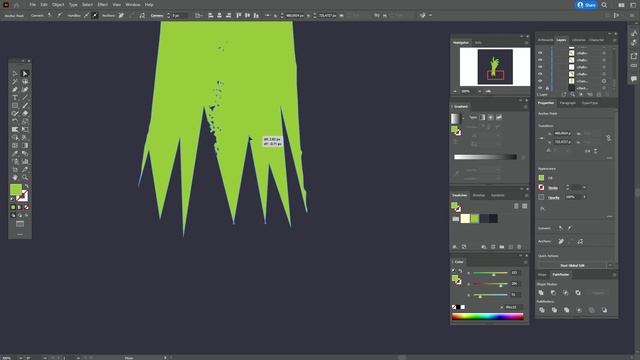Click the Expand button in Pathfinder
Screen dimensions: 640x360
[x=598, y=293]
